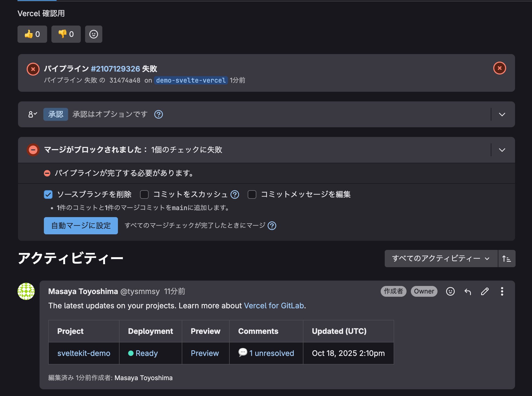532x396 pixels.
Task: Check the コミットメッセージを編集 checkbox
Action: tap(252, 195)
